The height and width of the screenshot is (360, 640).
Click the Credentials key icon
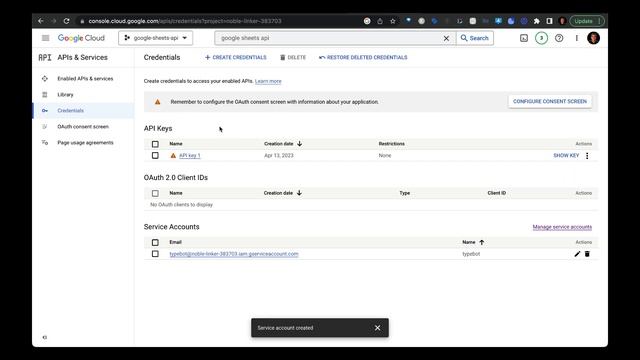[45, 111]
